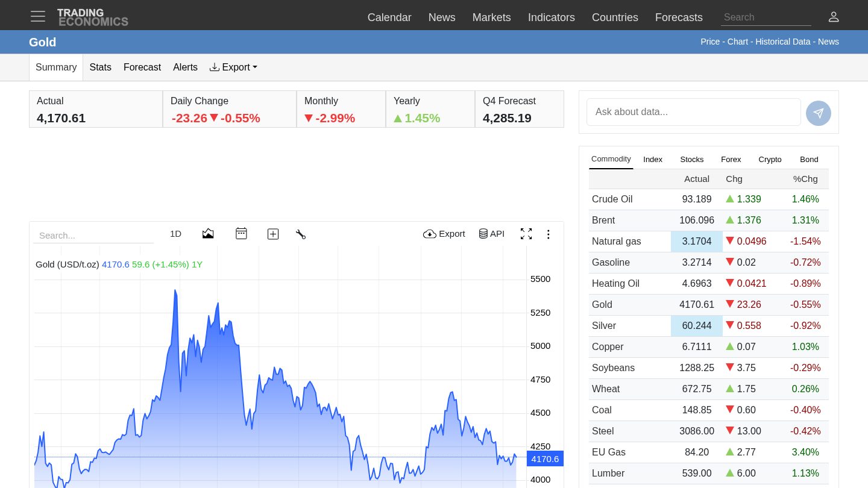Add a comparison with the plus icon
The width and height of the screenshot is (868, 488).
tap(273, 234)
